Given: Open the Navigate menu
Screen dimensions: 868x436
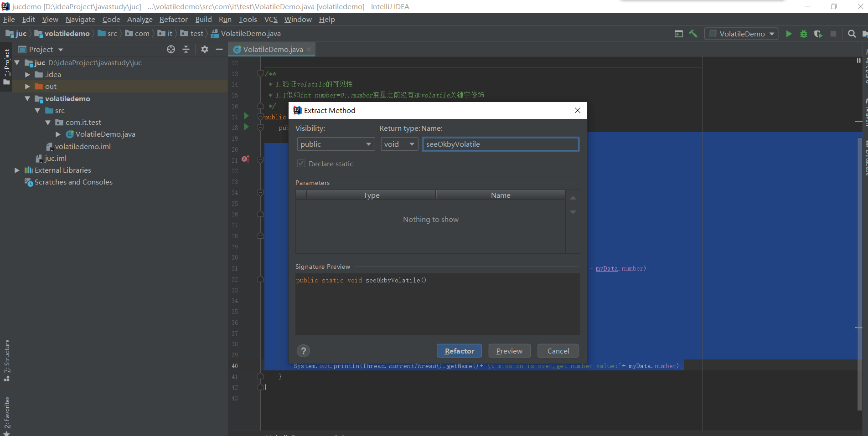Looking at the screenshot, I should pyautogui.click(x=80, y=19).
